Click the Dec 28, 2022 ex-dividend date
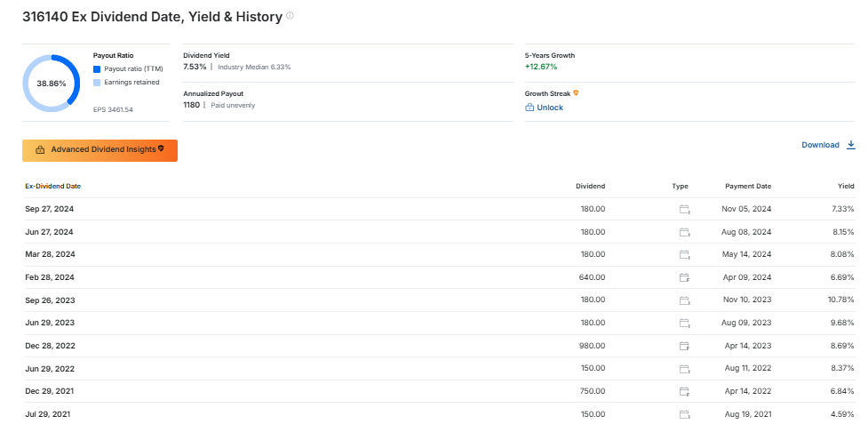Image resolution: width=868 pixels, height=424 pixels. (x=50, y=346)
